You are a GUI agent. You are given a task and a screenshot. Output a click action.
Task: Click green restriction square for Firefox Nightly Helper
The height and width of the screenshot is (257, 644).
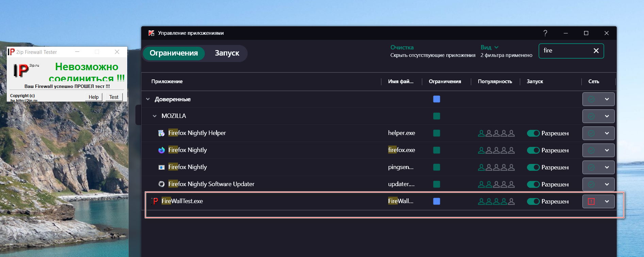coord(436,133)
